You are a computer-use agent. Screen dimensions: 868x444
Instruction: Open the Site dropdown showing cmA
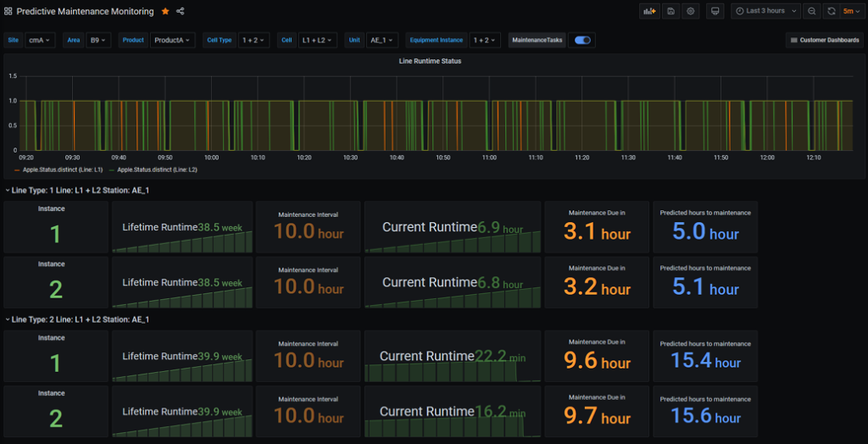[40, 40]
